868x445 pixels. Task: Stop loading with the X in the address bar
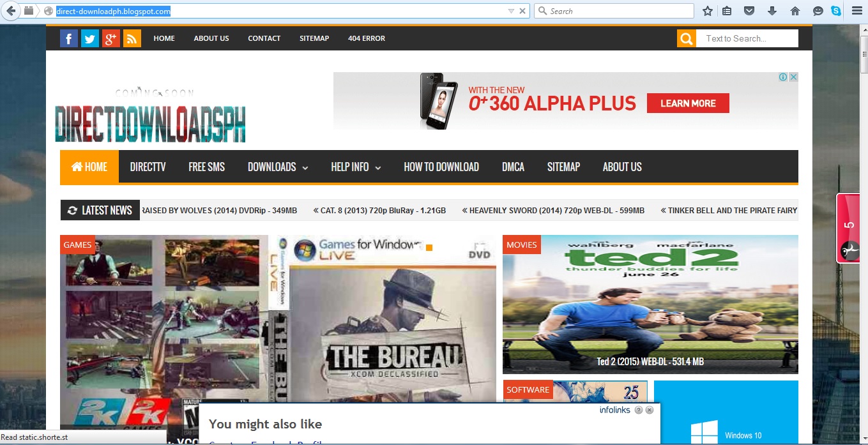(522, 11)
